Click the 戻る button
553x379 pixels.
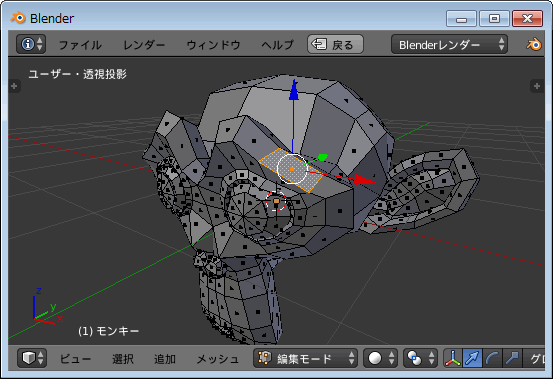coord(335,44)
